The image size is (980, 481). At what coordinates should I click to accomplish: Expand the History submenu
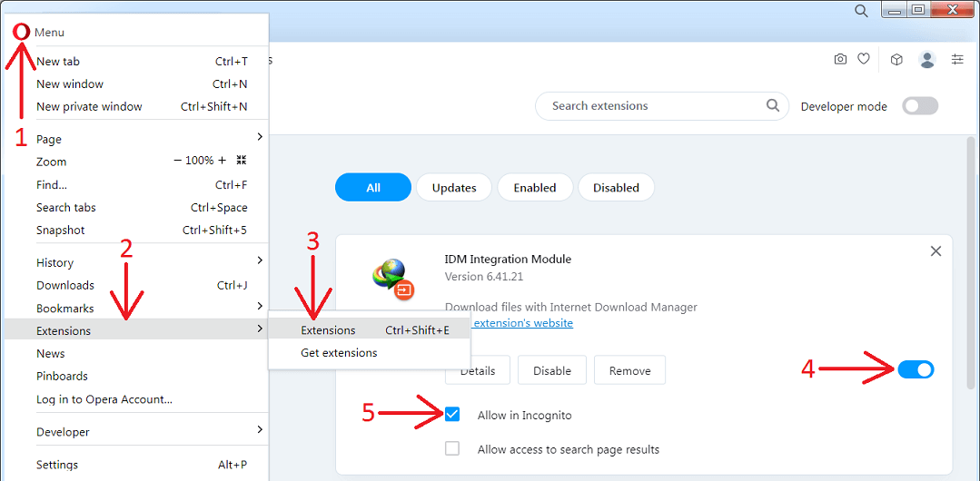tap(136, 262)
